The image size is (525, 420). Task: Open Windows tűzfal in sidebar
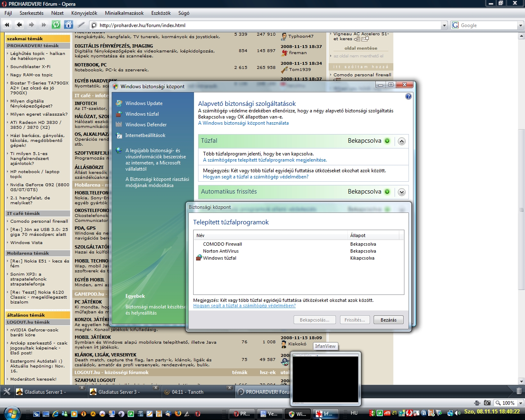point(142,114)
